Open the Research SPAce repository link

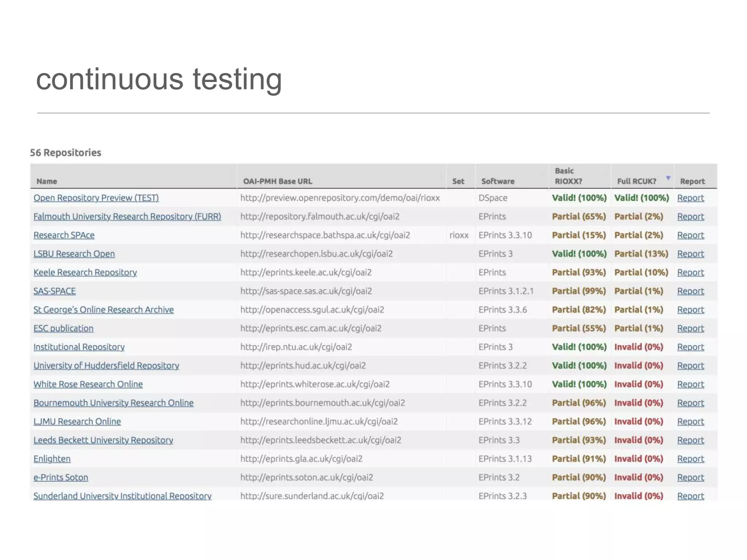tap(64, 235)
